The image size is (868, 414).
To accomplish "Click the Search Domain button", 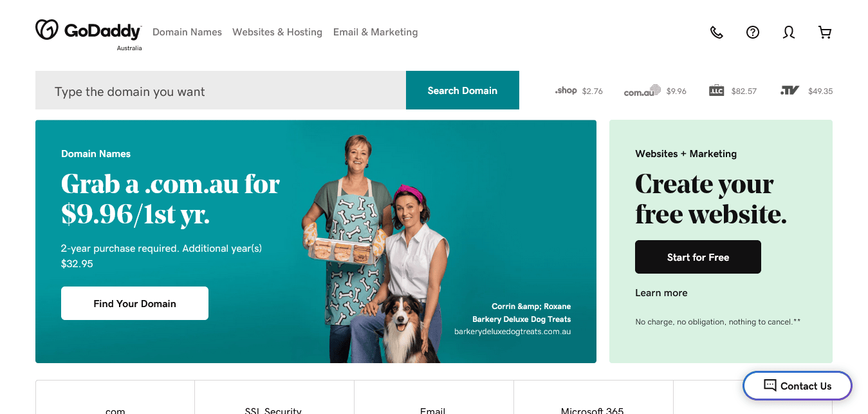I will pyautogui.click(x=463, y=90).
